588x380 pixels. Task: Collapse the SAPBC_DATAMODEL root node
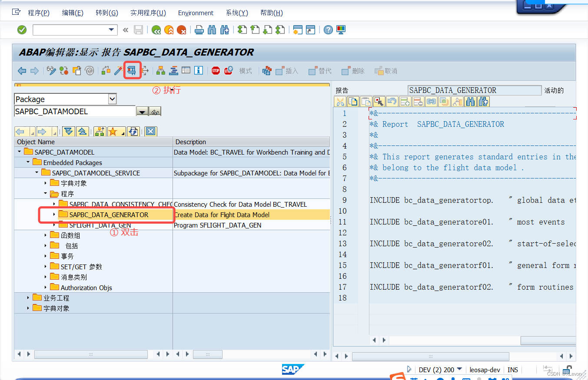tap(19, 152)
